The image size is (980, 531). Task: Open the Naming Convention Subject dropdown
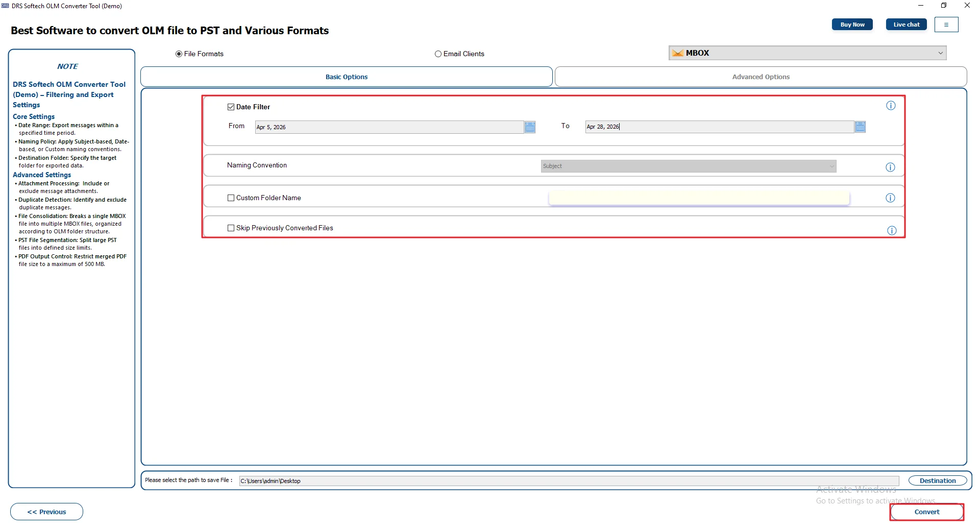click(x=689, y=166)
